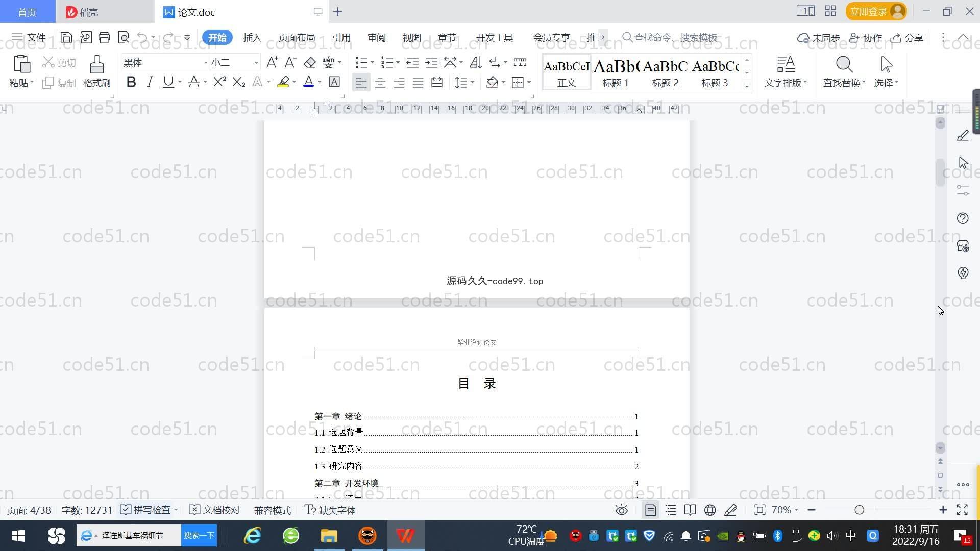The width and height of the screenshot is (980, 551).
Task: Click the 分享 share button
Action: [x=907, y=38]
